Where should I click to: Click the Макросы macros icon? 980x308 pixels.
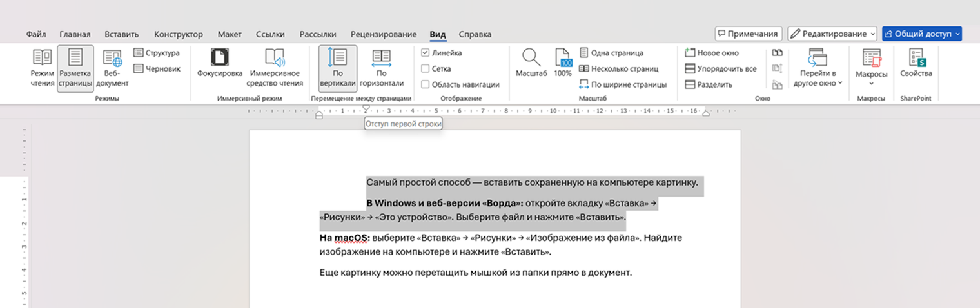(x=872, y=58)
